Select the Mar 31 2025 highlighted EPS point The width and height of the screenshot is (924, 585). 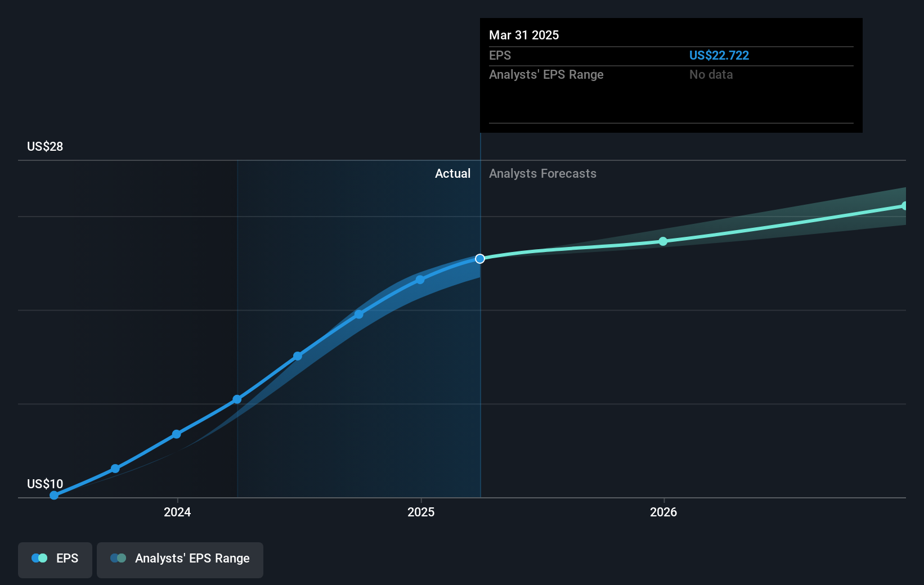tap(480, 259)
